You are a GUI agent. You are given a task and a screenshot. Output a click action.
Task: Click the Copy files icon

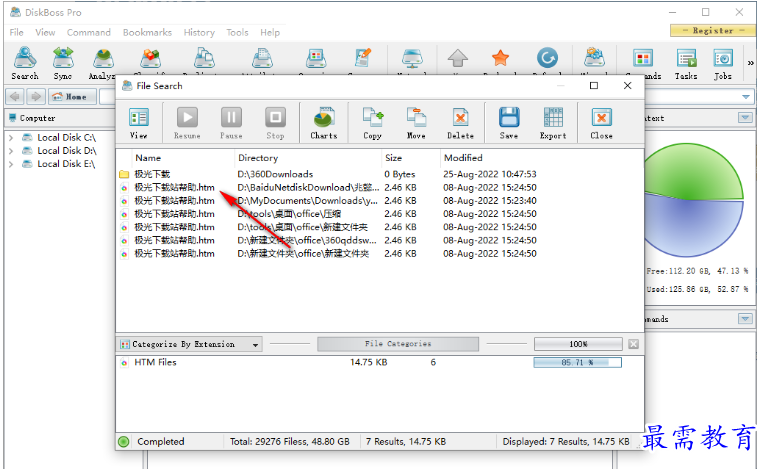point(373,123)
